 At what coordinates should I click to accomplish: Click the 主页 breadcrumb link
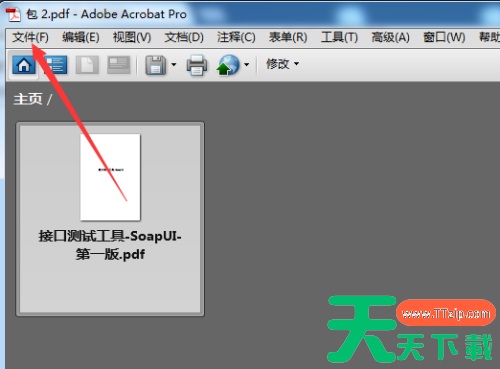[x=28, y=99]
